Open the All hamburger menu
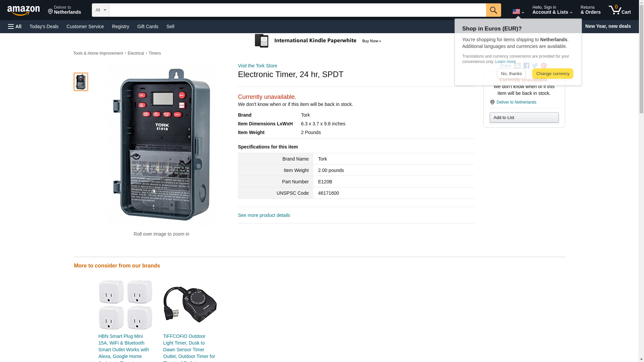This screenshot has height=362, width=644. click(x=15, y=26)
